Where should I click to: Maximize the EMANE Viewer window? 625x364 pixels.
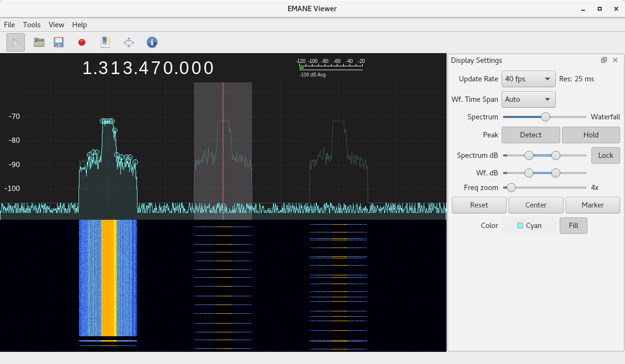[x=600, y=9]
